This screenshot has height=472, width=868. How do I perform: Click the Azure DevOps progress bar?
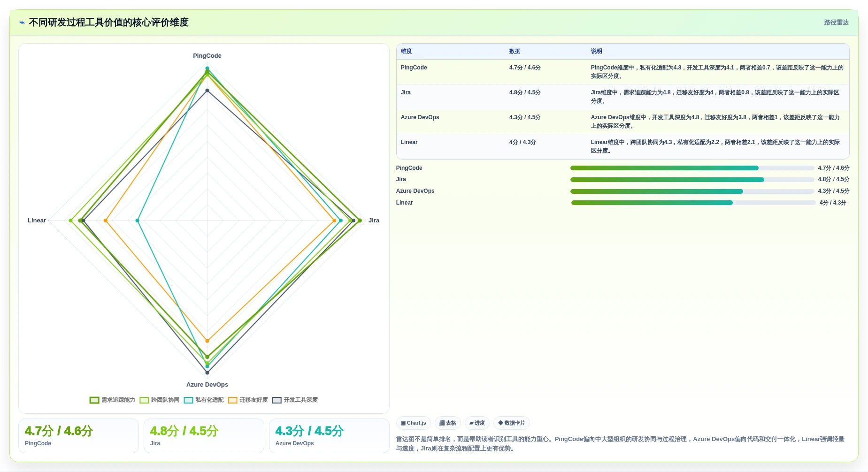click(692, 191)
